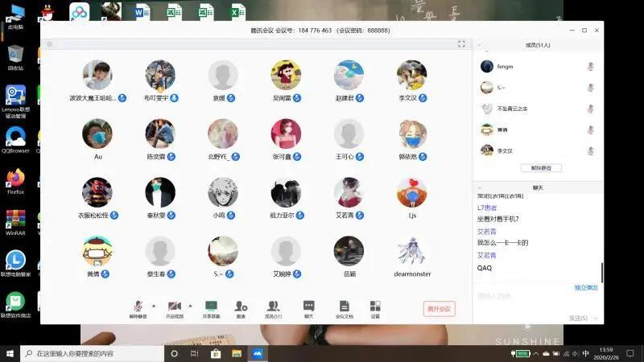Screen dimensions: 644x362
Task: Click the 共享屏幕 share screen icon
Action: pos(211,306)
